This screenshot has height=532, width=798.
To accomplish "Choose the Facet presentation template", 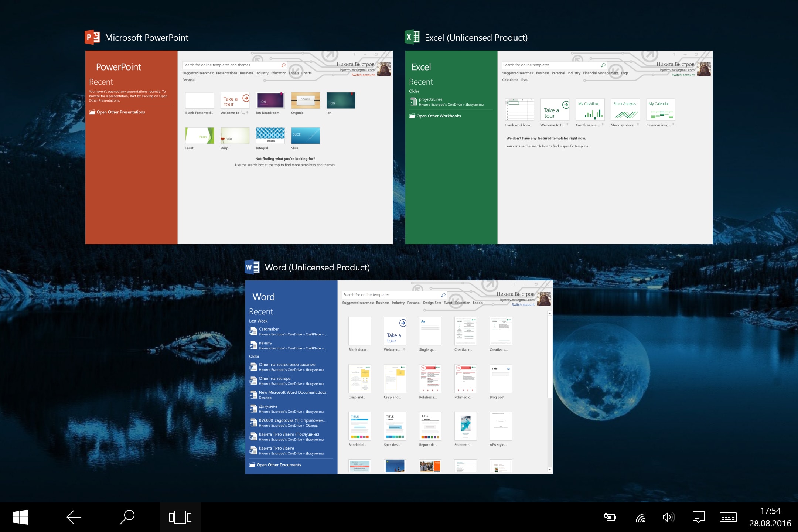I will point(199,136).
